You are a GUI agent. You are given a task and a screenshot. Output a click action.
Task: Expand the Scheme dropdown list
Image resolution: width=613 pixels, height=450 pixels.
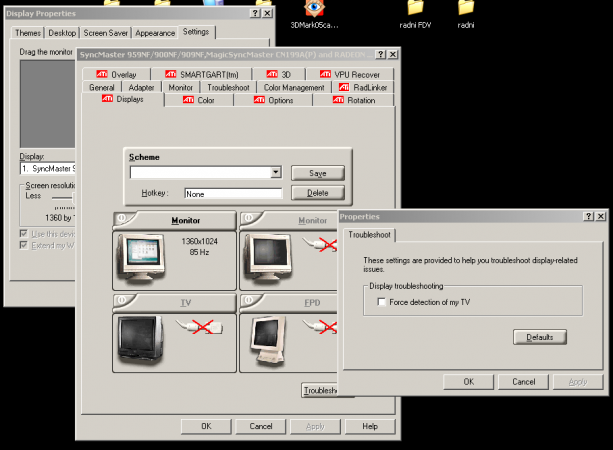click(x=276, y=172)
